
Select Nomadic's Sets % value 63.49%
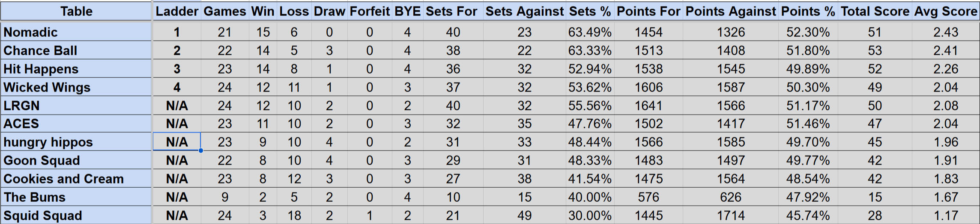click(590, 32)
